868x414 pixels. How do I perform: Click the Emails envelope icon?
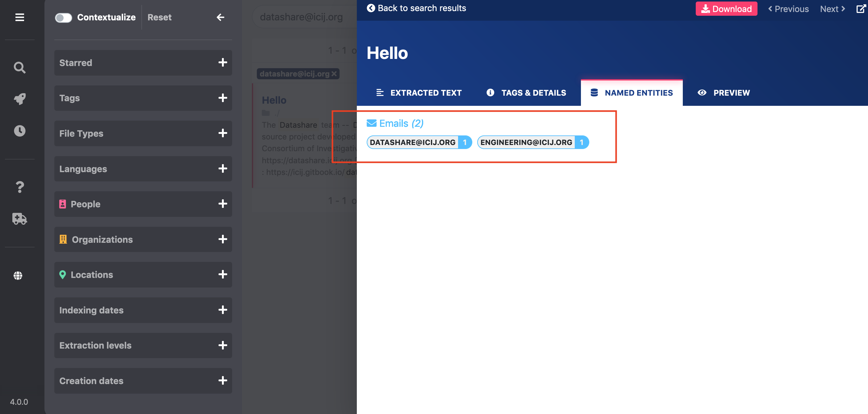371,123
